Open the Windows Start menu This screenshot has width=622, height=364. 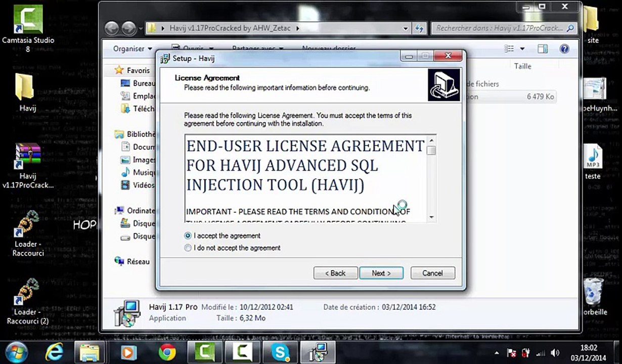click(17, 352)
